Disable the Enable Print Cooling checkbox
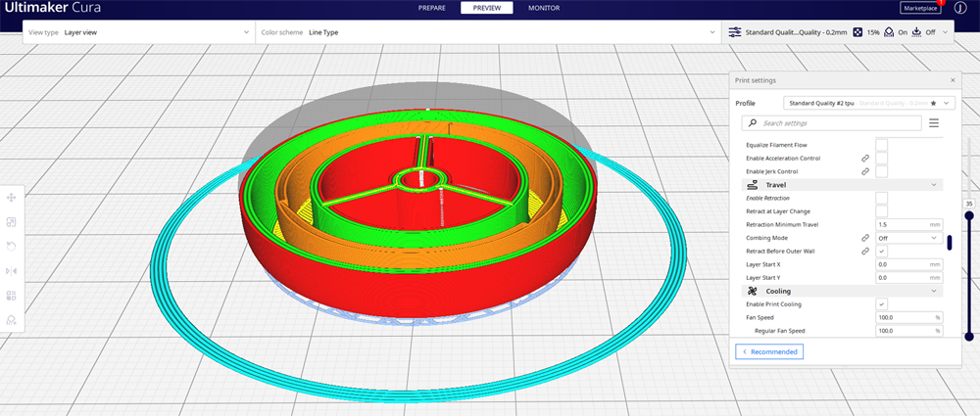Viewport: 980px width, 416px height. 881,304
